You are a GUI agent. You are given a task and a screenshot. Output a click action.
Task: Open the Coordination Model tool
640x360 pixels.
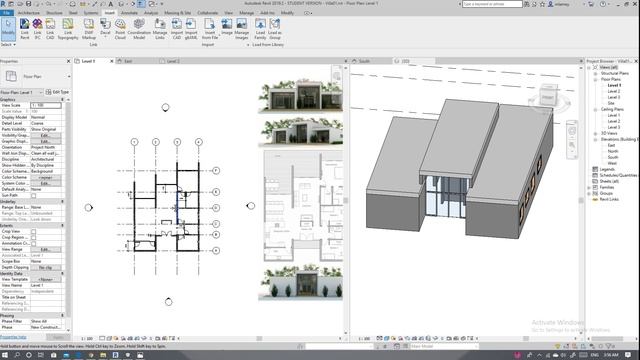pos(139,29)
